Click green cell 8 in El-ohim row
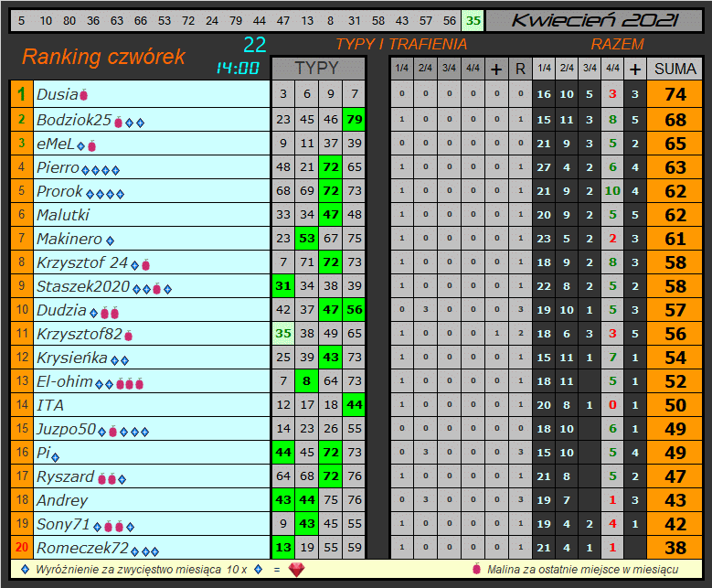The width and height of the screenshot is (712, 588). [x=307, y=380]
